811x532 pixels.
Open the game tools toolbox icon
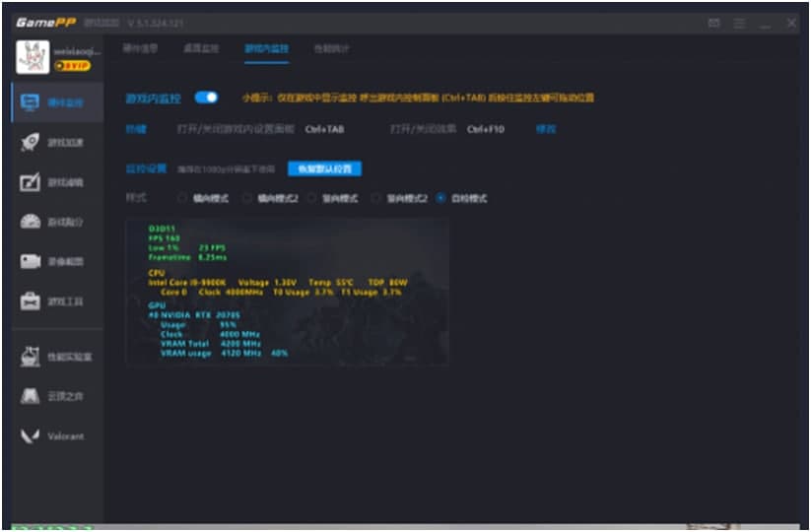pos(30,301)
